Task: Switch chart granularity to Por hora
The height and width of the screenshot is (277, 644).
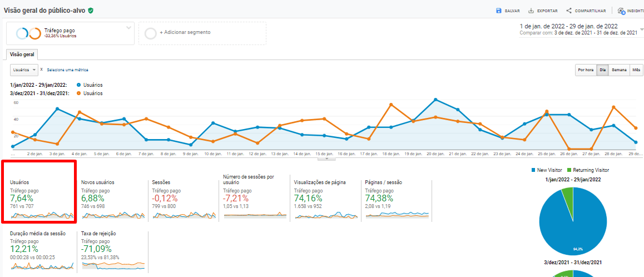Action: pyautogui.click(x=585, y=70)
